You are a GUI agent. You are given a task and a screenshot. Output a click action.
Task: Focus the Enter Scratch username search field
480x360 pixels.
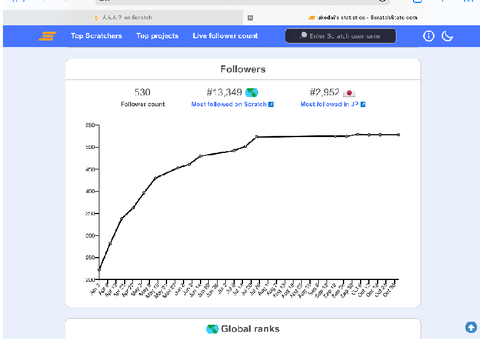pos(341,36)
